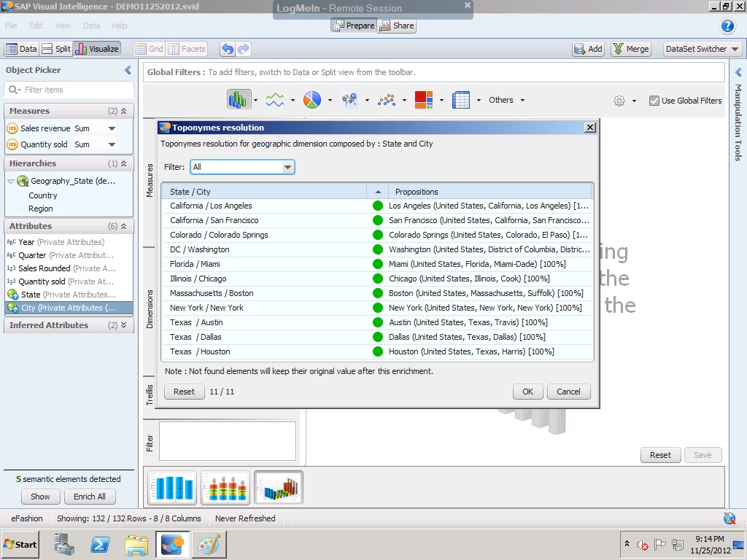Switch to the Share tab
The width and height of the screenshot is (747, 560).
(396, 26)
